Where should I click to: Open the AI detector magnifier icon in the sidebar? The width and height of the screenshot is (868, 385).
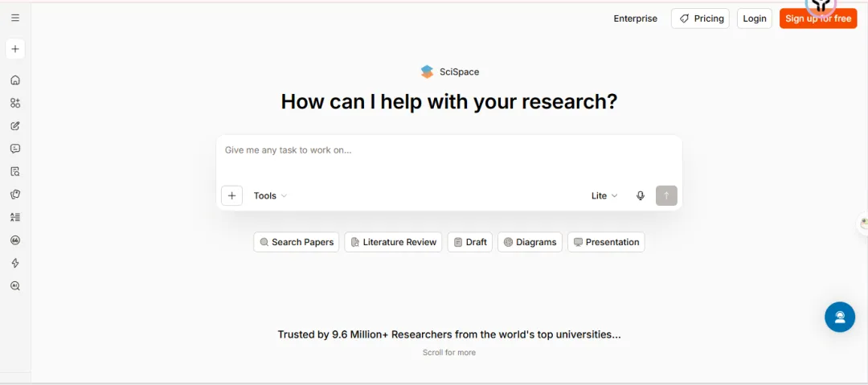click(15, 286)
